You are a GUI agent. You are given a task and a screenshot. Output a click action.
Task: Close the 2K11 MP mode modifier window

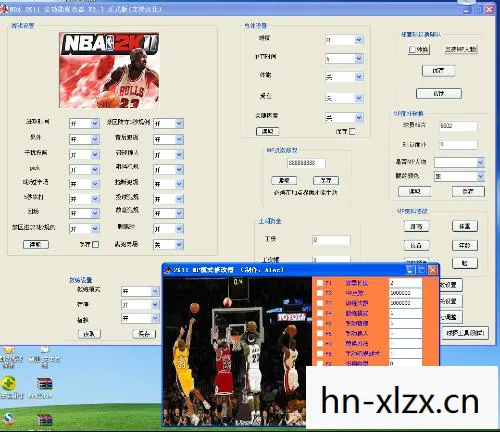click(433, 270)
